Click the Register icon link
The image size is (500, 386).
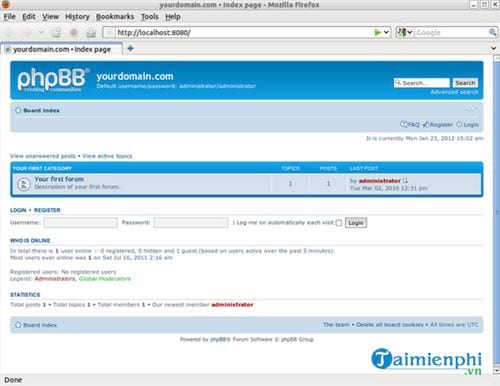[426, 124]
